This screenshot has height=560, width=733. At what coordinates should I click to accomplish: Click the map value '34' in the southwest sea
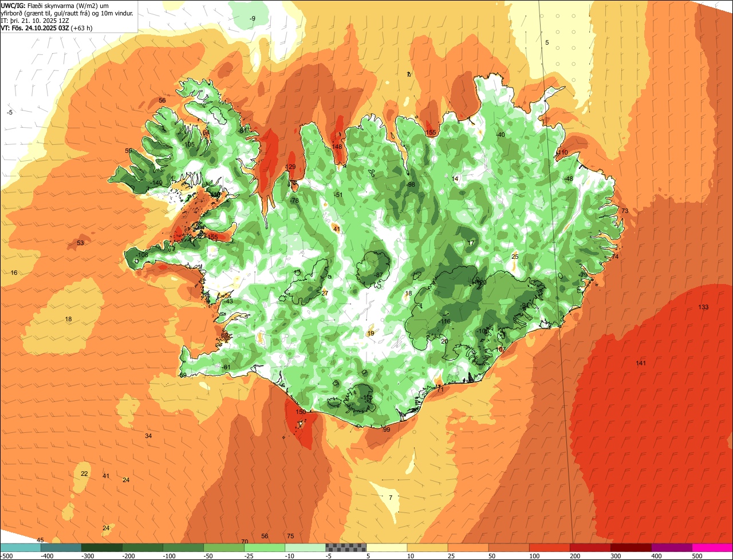(x=148, y=436)
